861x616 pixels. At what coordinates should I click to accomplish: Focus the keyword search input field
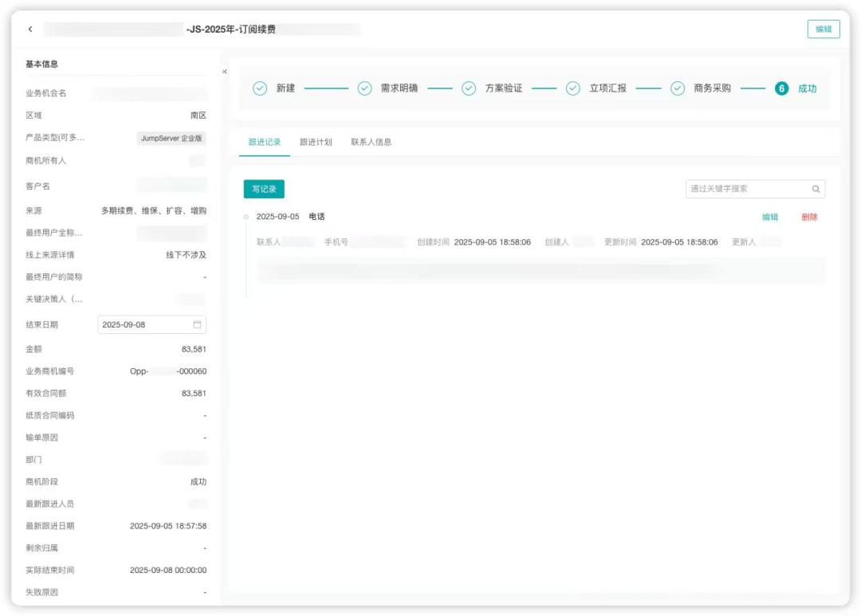(x=748, y=189)
